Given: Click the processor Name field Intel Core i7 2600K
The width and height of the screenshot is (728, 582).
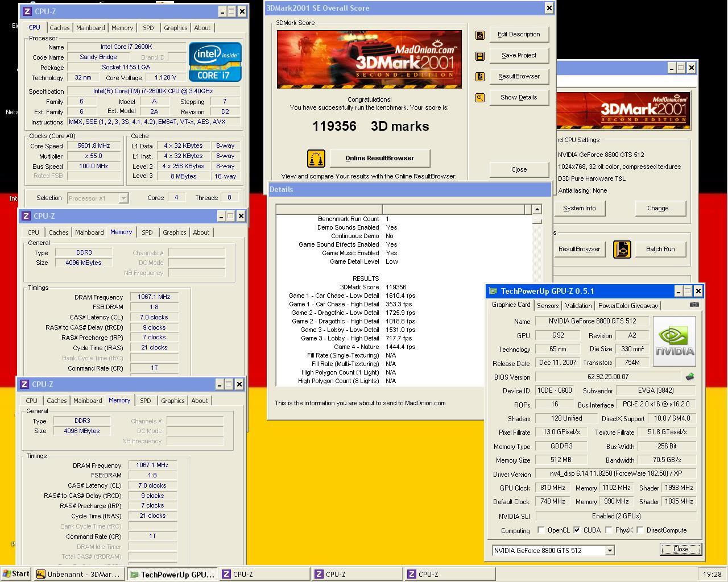Looking at the screenshot, I should [x=126, y=47].
